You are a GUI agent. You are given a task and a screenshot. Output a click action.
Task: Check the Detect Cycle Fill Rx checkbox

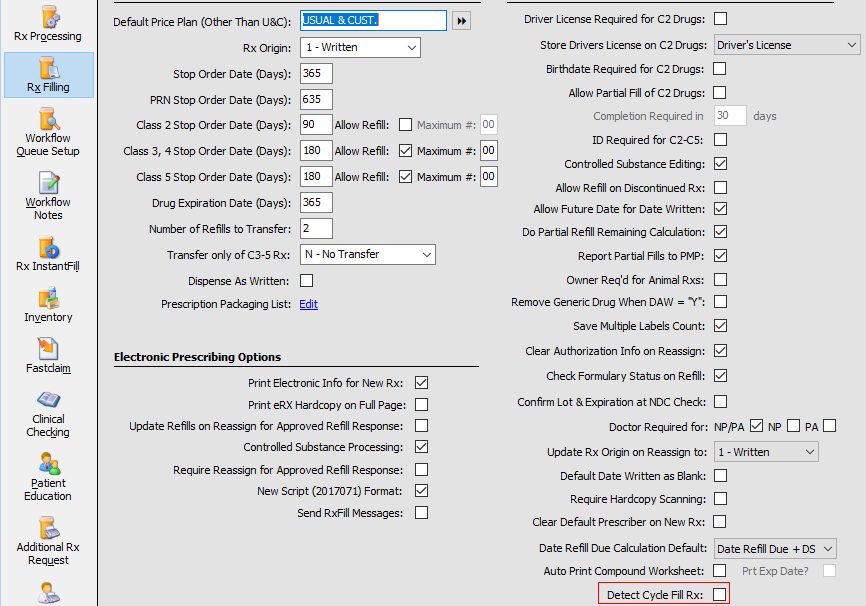pos(719,594)
